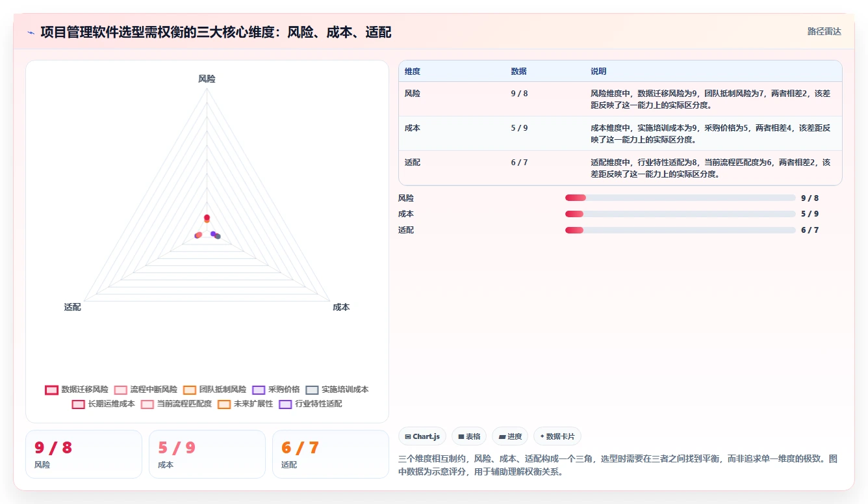Click the 适配 label left of its progress bar
The image size is (868, 504).
click(x=406, y=230)
